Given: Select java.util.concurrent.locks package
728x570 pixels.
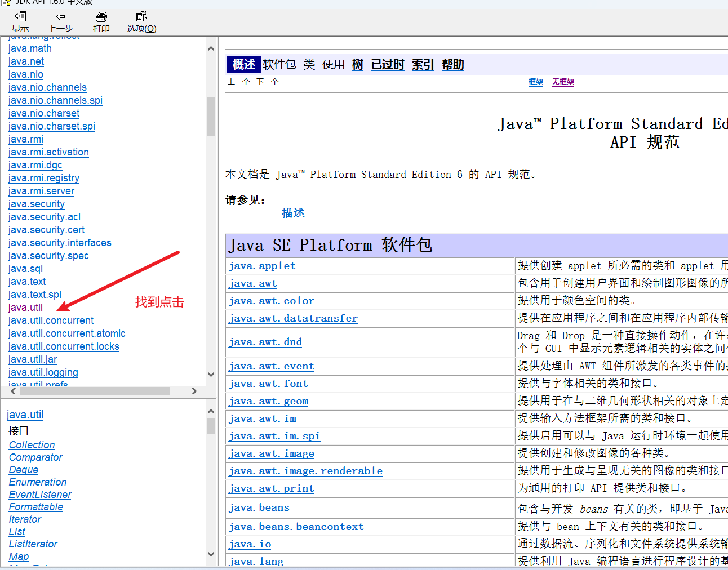Looking at the screenshot, I should [x=64, y=346].
